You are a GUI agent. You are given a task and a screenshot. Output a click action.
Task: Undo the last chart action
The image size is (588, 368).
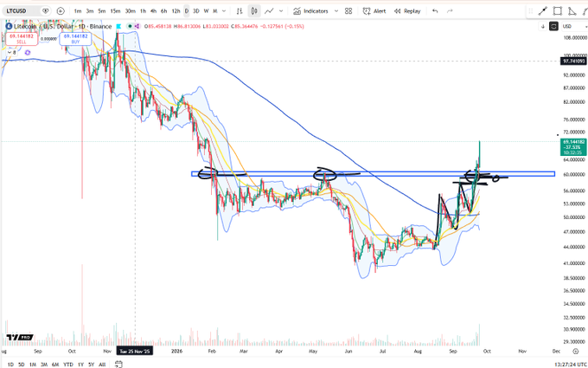[435, 11]
